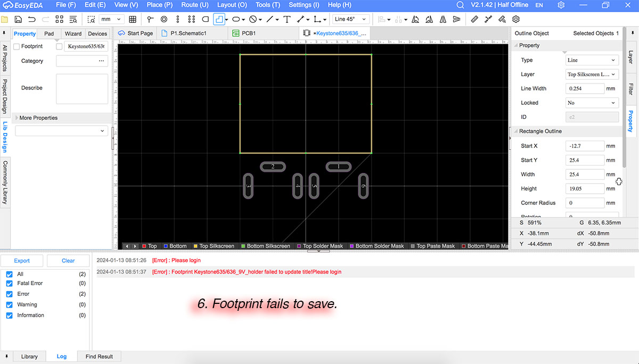Open the empty dropdown below More Properties
639x364 pixels.
(62, 130)
